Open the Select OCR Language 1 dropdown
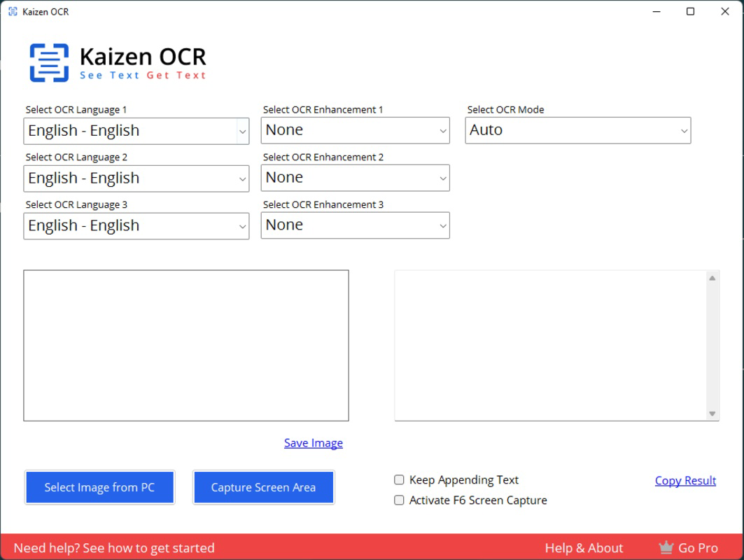Image resolution: width=744 pixels, height=560 pixels. [136, 130]
